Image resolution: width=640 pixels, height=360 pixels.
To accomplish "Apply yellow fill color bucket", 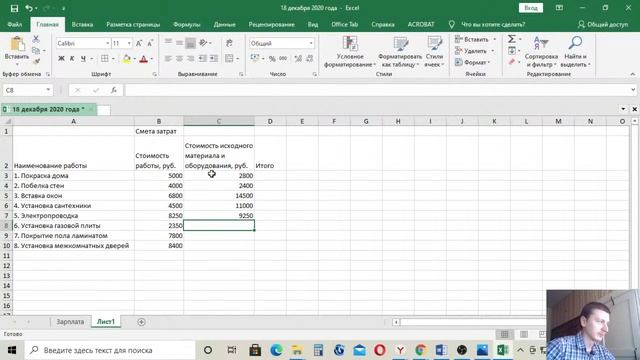I will click(x=127, y=59).
